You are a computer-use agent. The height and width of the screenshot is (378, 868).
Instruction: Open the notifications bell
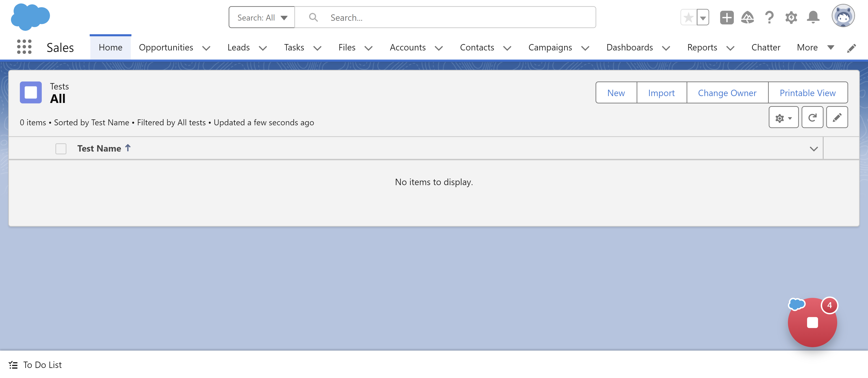click(x=813, y=18)
